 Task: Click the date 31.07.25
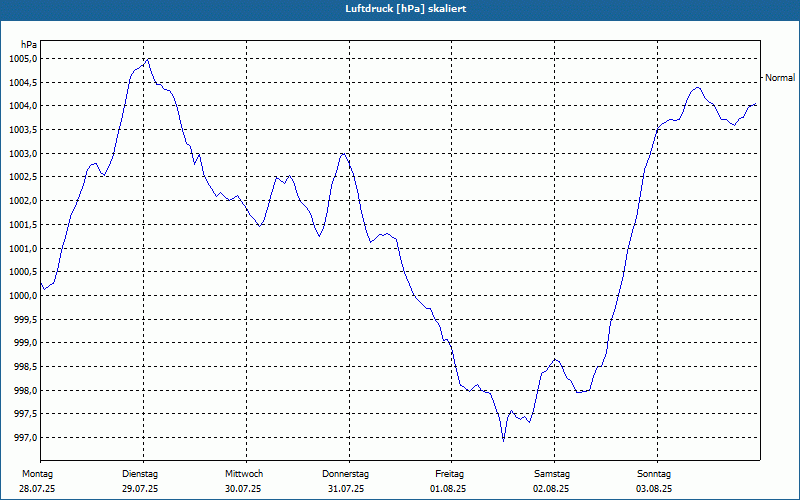(x=346, y=489)
